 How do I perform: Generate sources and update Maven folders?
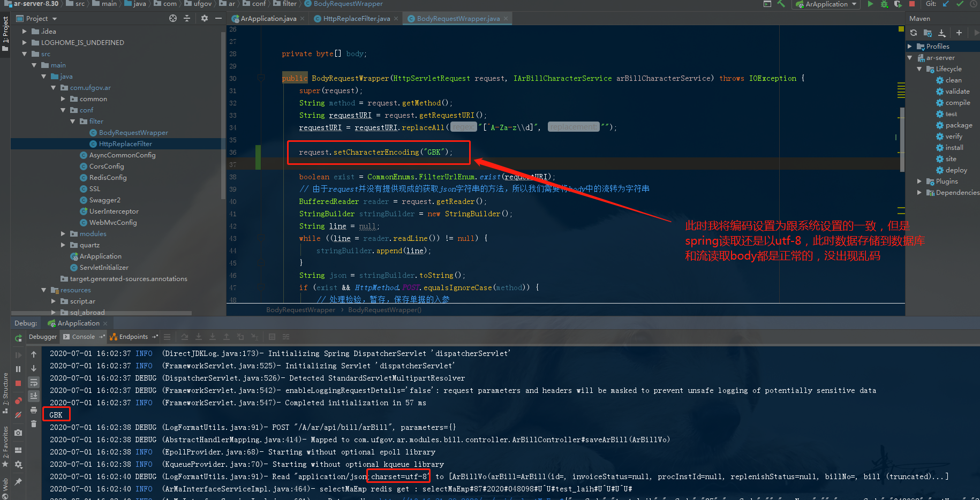(928, 33)
